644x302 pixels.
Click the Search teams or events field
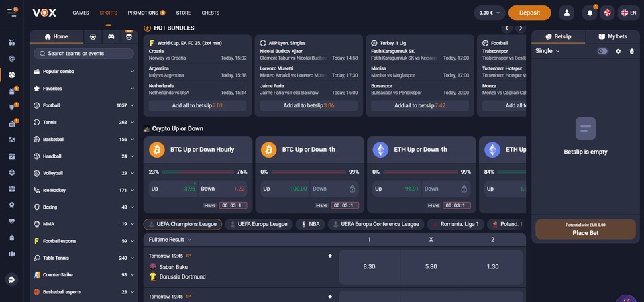tap(84, 54)
